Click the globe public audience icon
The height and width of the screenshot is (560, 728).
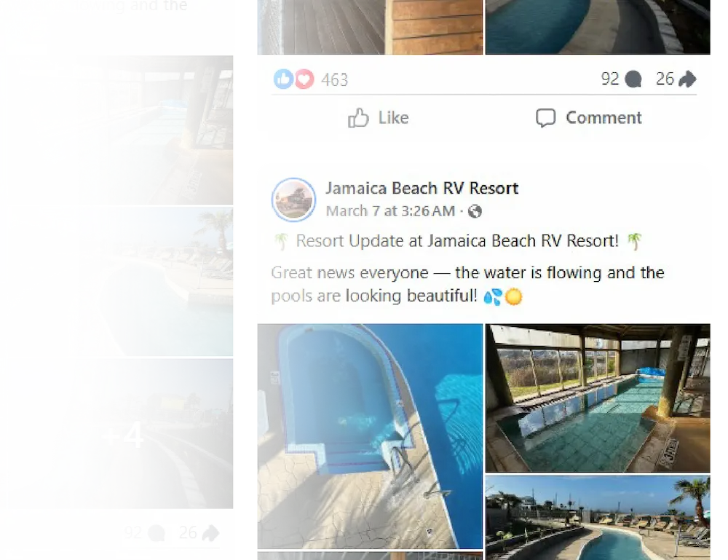[475, 212]
